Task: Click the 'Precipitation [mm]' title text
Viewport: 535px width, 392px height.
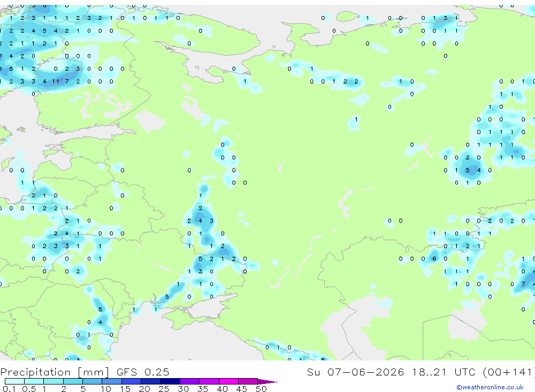Action: tap(55, 372)
